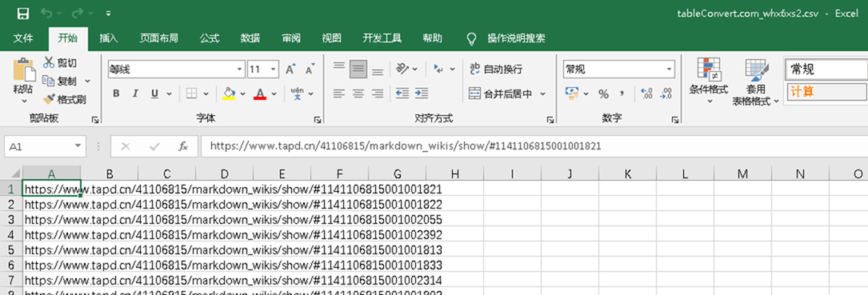This screenshot has width=868, height=295.
Task: Switch to the 审阅 tab
Action: coord(291,38)
